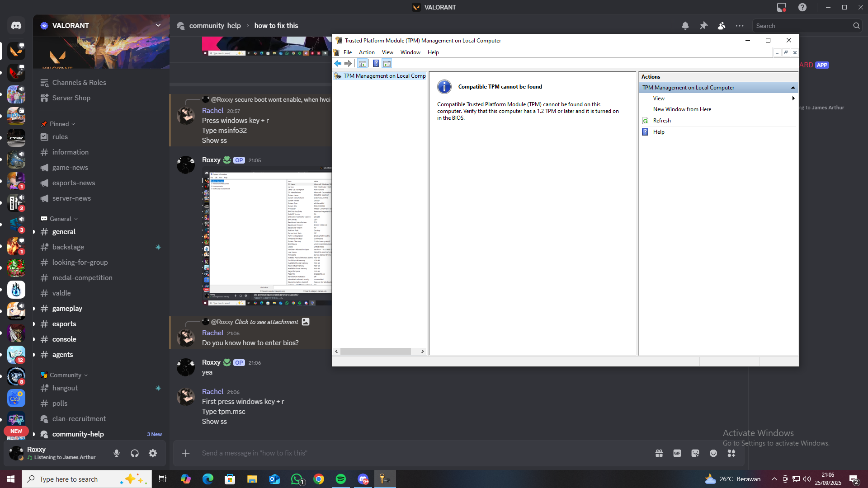Viewport: 868px width, 488px height.
Task: Click New Window from Here action
Action: pyautogui.click(x=682, y=109)
